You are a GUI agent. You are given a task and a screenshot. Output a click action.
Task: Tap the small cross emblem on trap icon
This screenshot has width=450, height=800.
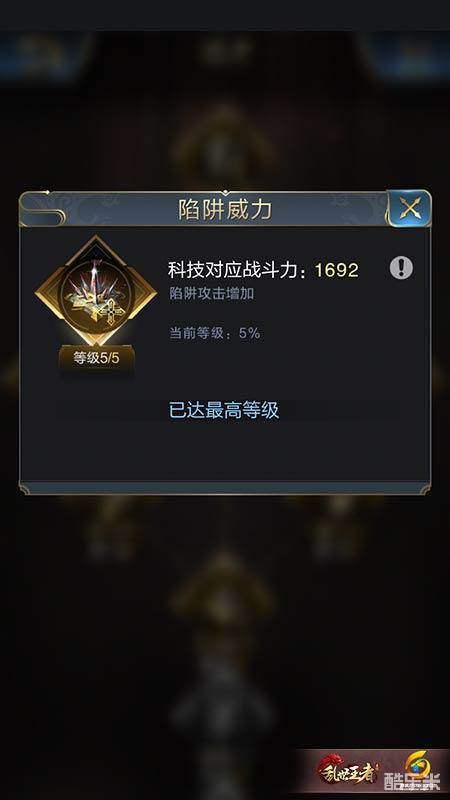(x=110, y=310)
